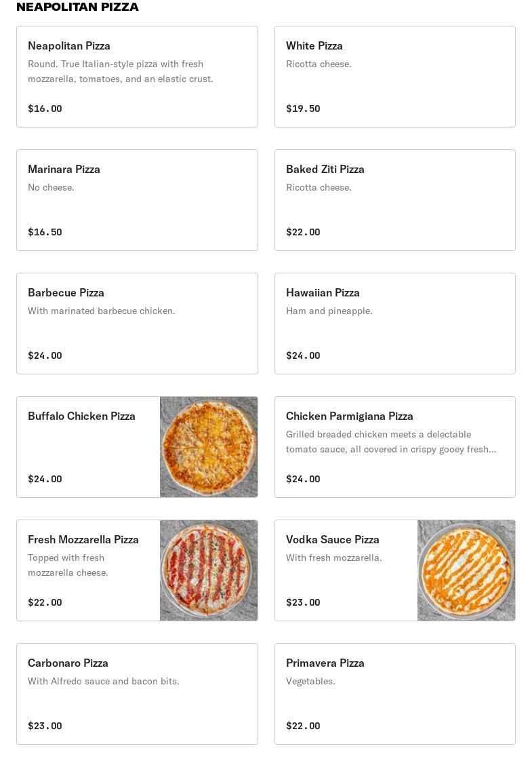Open the Baked Ziti Pizza item
Screen dimensions: 532x759
[x=325, y=170]
